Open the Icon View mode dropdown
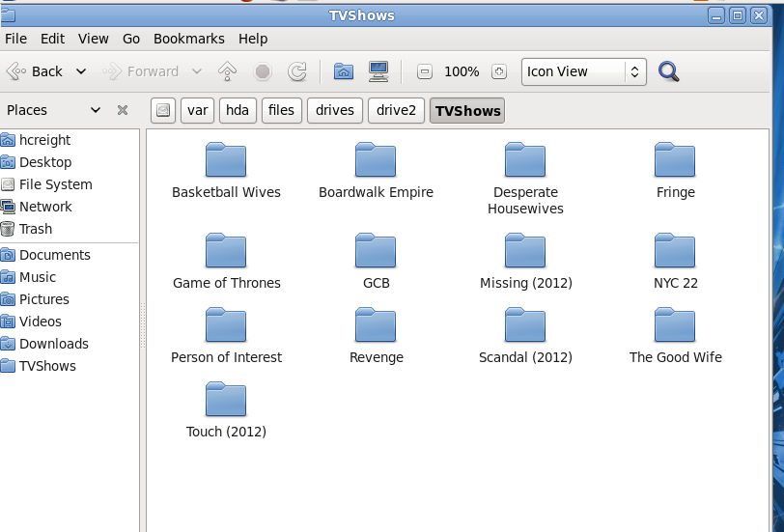Viewport: 784px width, 532px height. pos(583,72)
